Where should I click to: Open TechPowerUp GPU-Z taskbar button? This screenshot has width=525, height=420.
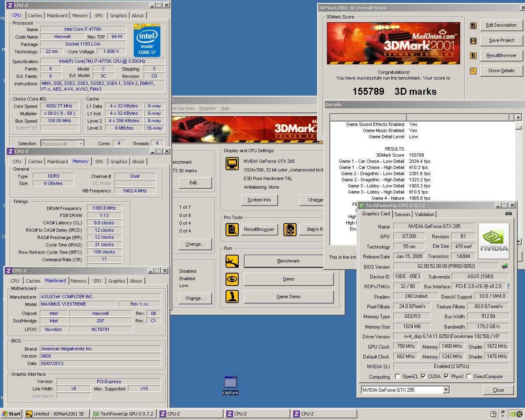(x=123, y=414)
